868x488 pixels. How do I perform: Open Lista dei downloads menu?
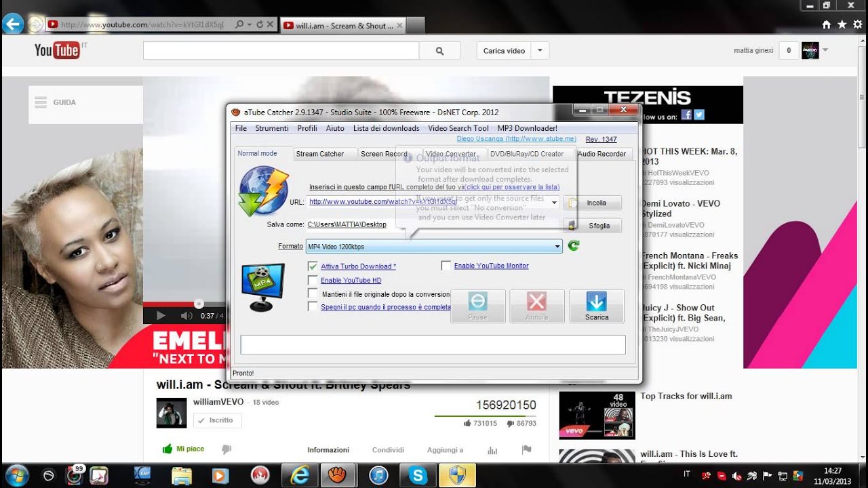pyautogui.click(x=387, y=128)
